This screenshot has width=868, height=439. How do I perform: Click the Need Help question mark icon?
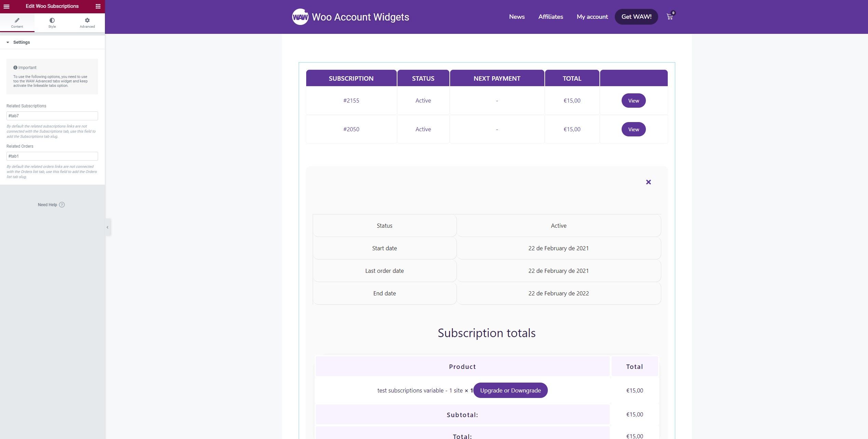coord(62,205)
